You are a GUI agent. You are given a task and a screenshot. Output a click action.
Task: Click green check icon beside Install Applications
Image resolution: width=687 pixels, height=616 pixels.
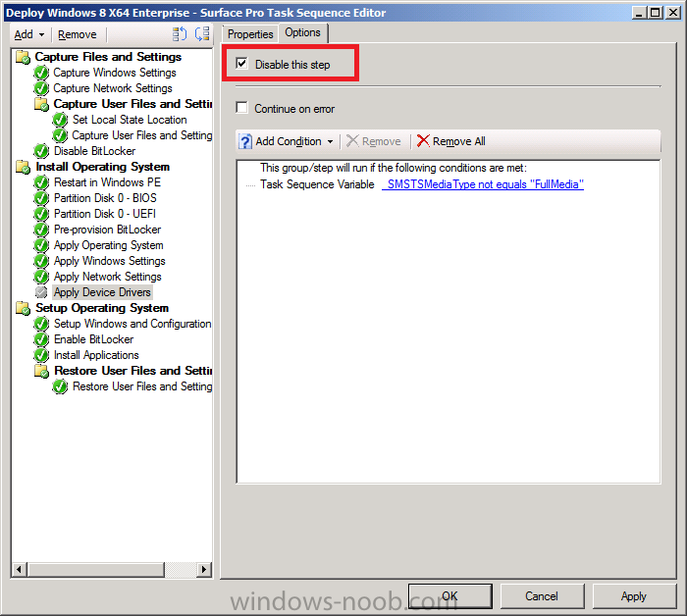point(41,355)
